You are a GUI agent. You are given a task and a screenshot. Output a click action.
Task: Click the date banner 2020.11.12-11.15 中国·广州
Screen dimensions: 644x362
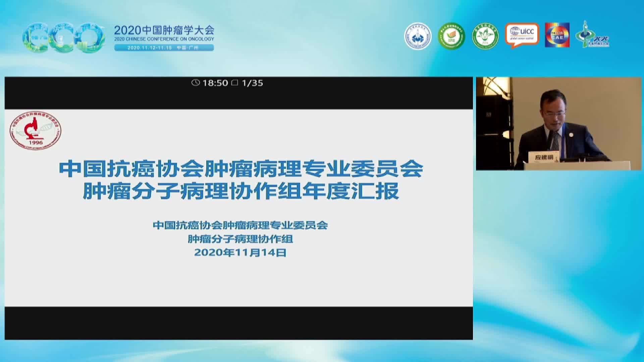tap(164, 48)
